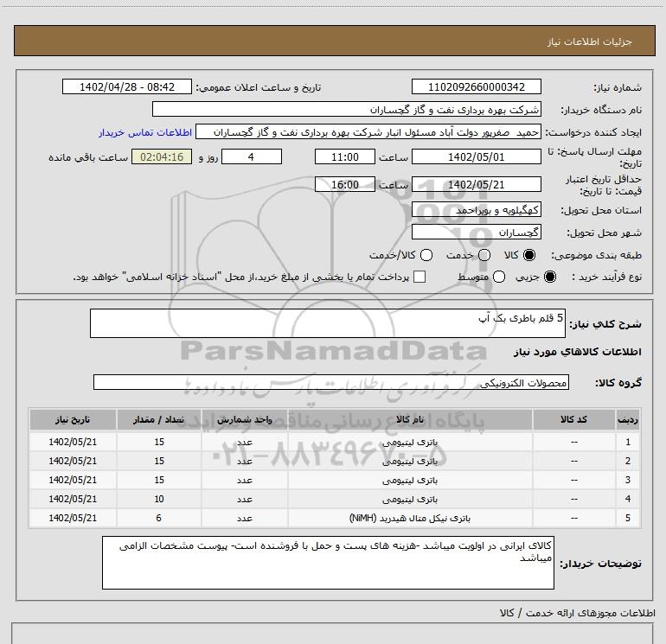The width and height of the screenshot is (666, 644).
Task: Click the response deadline date 1402/05/01
Action: (x=476, y=157)
